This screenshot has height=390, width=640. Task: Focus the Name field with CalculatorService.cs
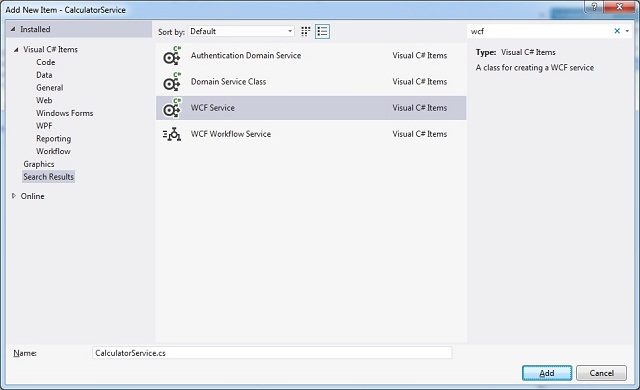[x=272, y=353]
